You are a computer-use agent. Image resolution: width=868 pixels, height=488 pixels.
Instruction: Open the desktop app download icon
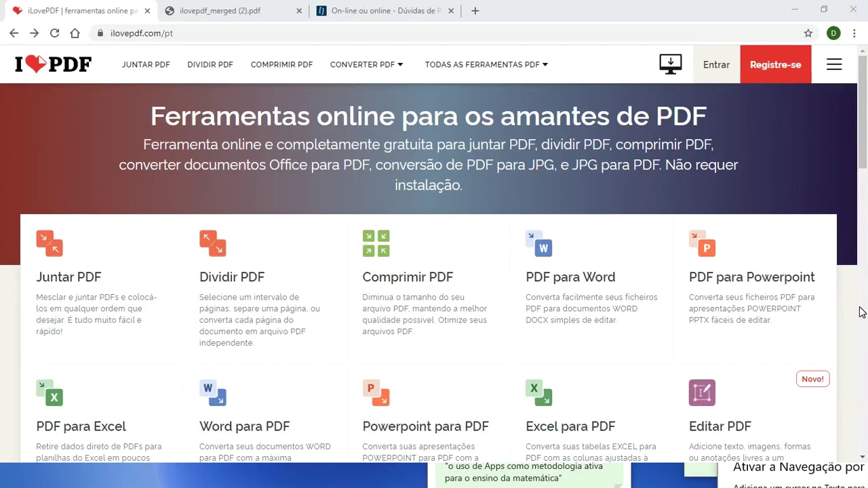click(x=671, y=64)
